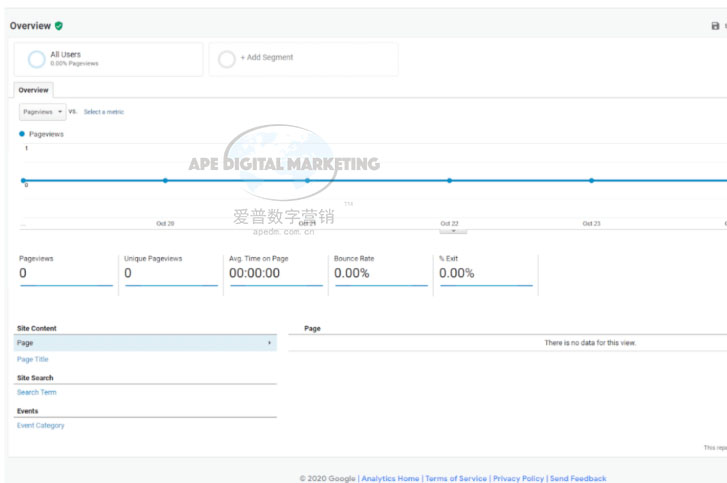Click the empty Add Segment circle
The width and height of the screenshot is (727, 483).
(x=227, y=59)
